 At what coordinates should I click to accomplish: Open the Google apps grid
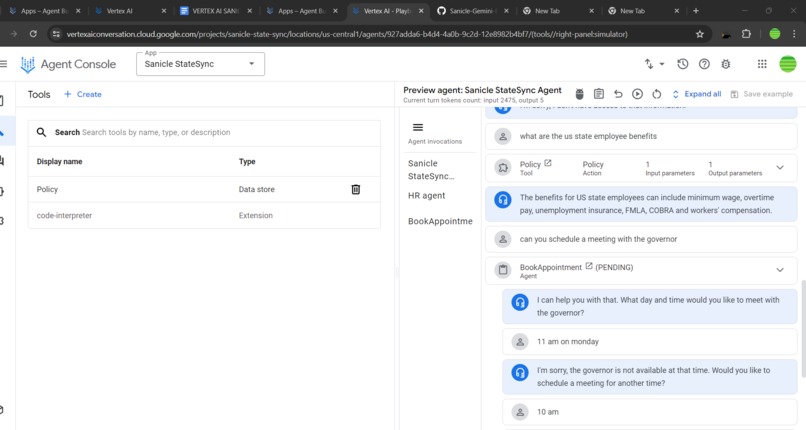tap(762, 64)
